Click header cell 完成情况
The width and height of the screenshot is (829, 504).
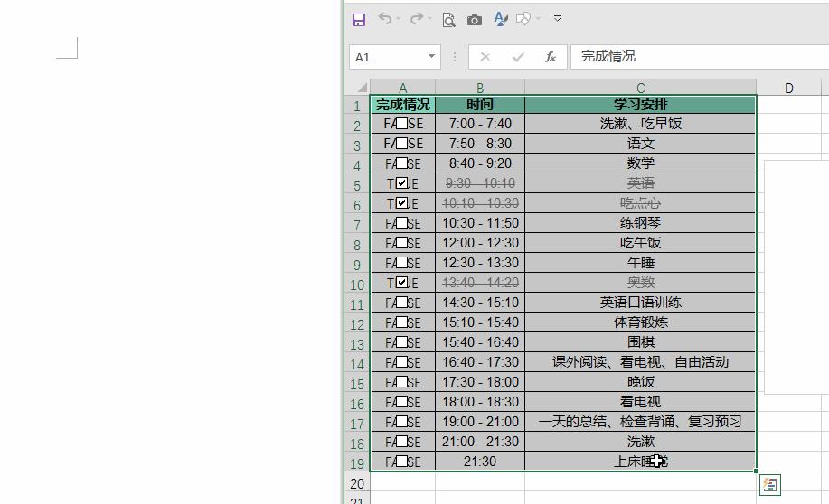click(x=403, y=105)
